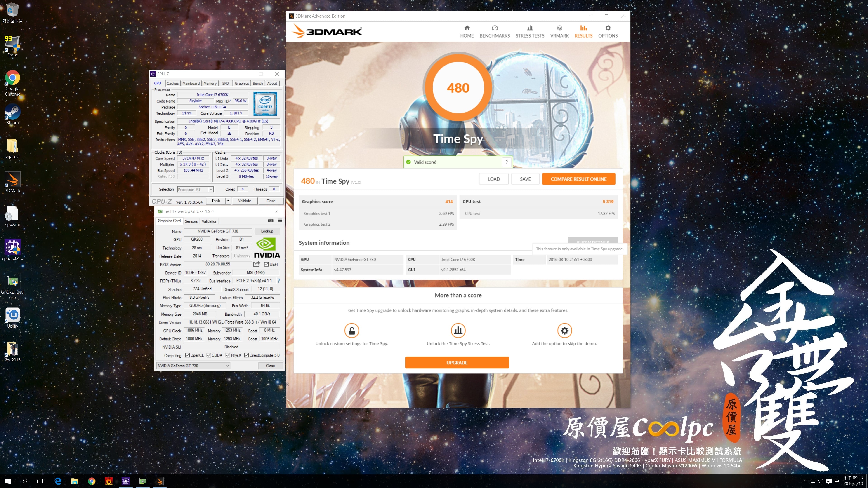Switch to the SPD tab in CPU-Z
The image size is (868, 488).
click(x=225, y=84)
